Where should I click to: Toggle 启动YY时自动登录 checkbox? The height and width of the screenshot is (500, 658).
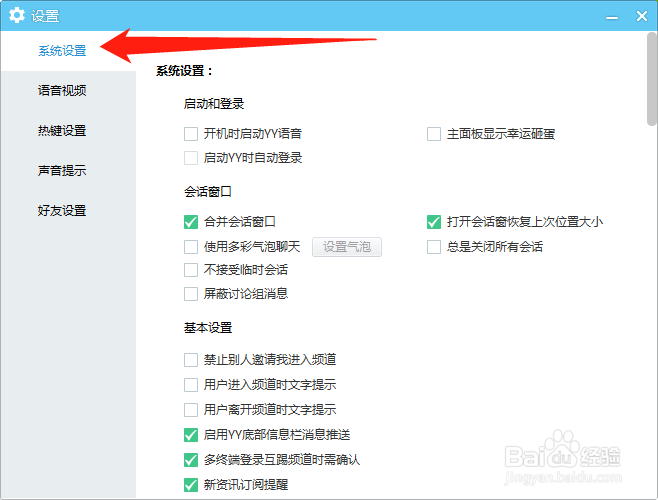pos(191,158)
